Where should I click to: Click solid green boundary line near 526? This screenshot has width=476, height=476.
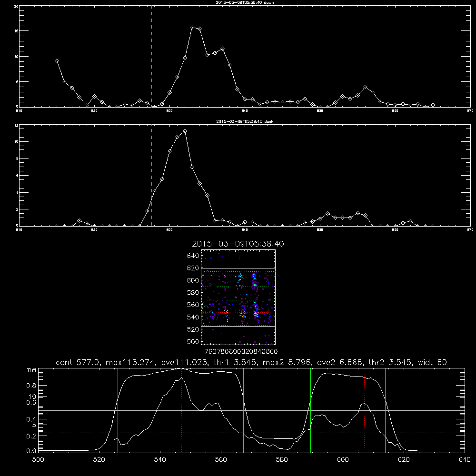click(118, 410)
